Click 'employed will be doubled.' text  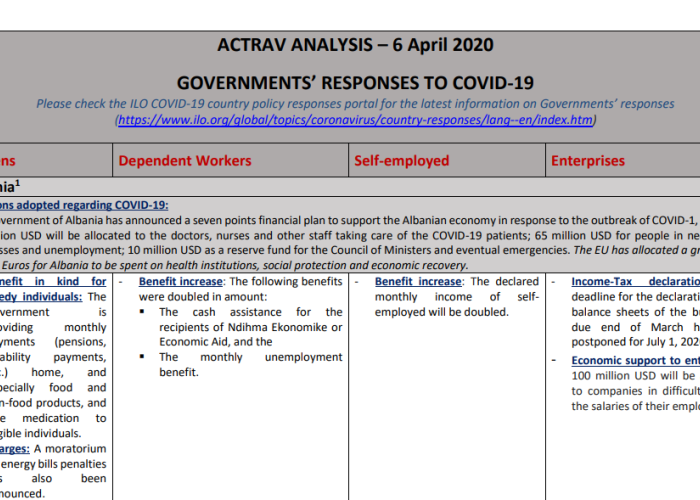tap(442, 312)
